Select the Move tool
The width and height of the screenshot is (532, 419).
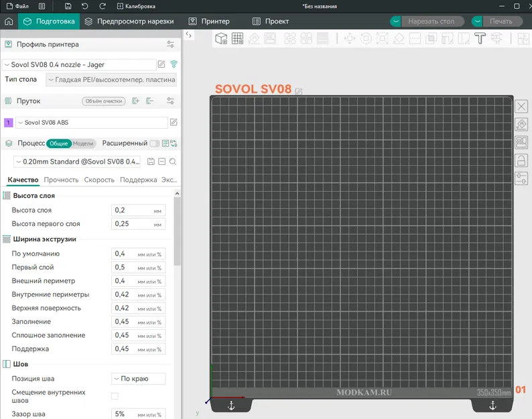click(x=350, y=38)
